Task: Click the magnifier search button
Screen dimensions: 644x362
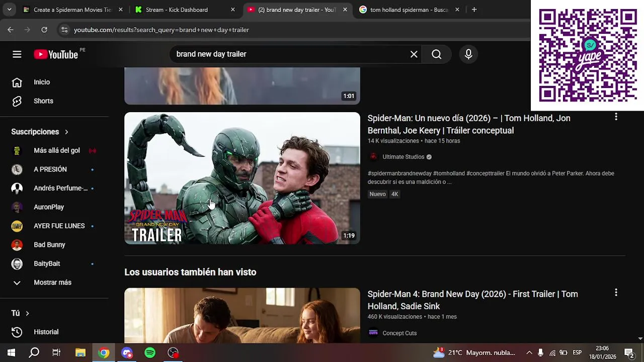Action: 436,54
